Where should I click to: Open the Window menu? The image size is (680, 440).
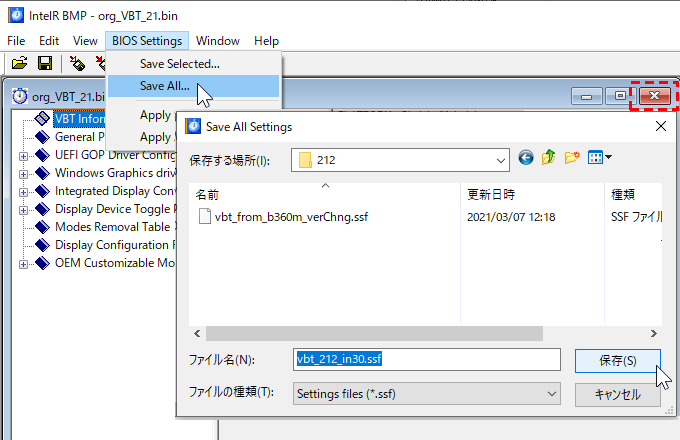pos(217,41)
